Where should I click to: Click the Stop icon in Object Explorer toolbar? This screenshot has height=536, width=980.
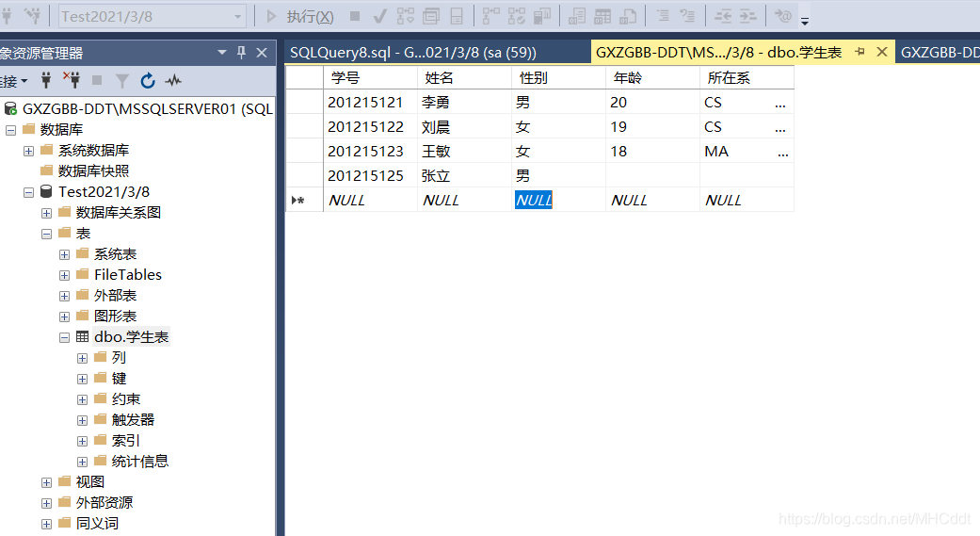coord(97,80)
